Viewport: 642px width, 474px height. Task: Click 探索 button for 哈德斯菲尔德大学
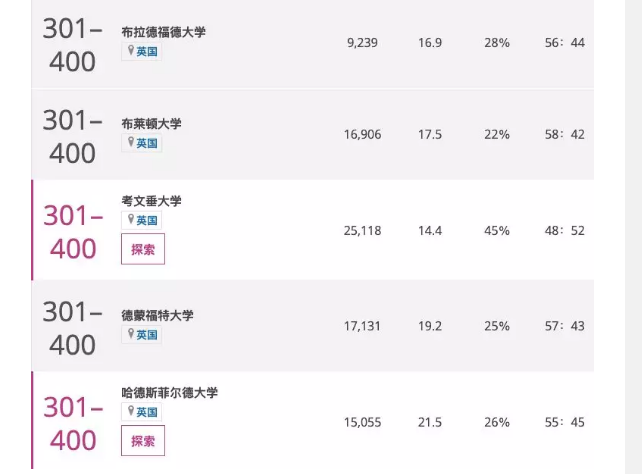click(143, 440)
